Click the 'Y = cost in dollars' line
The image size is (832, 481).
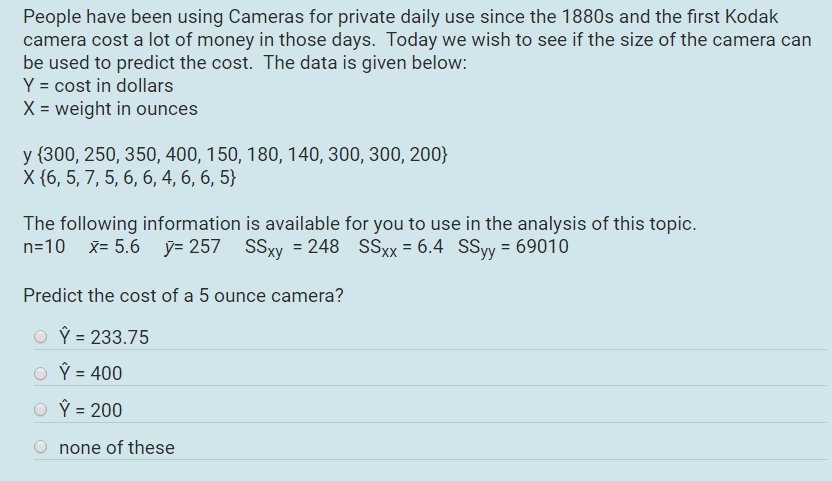(98, 85)
